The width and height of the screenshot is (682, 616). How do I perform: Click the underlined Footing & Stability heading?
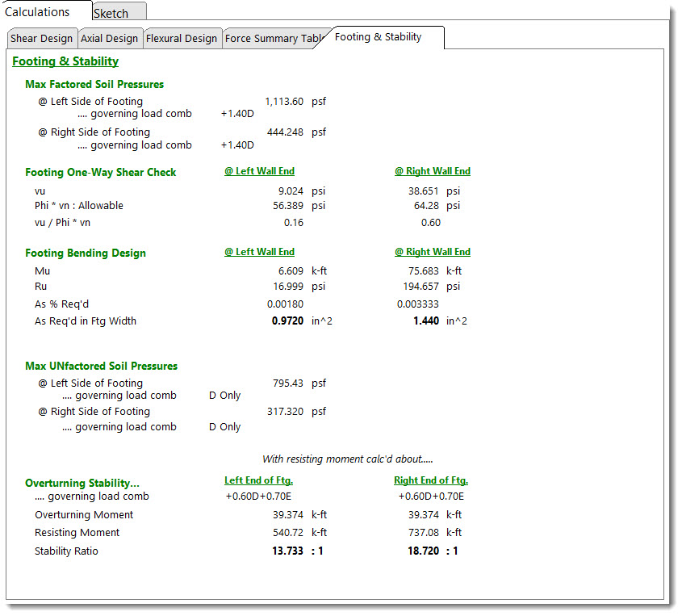(65, 61)
